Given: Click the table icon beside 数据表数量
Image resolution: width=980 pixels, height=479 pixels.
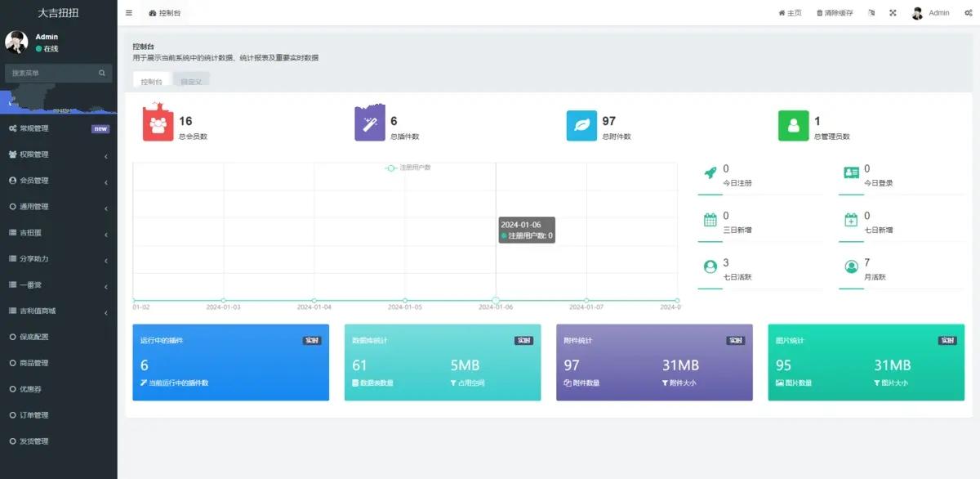Looking at the screenshot, I should pyautogui.click(x=355, y=383).
